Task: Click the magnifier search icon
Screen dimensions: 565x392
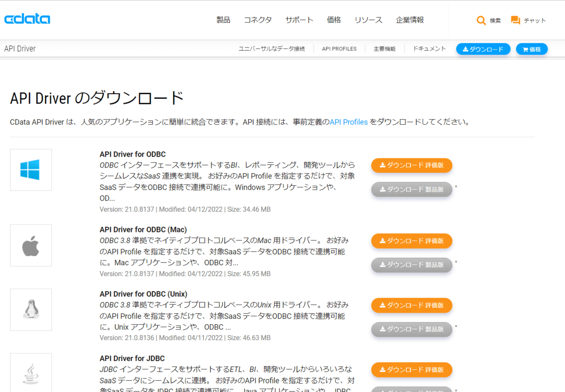Action: (481, 20)
